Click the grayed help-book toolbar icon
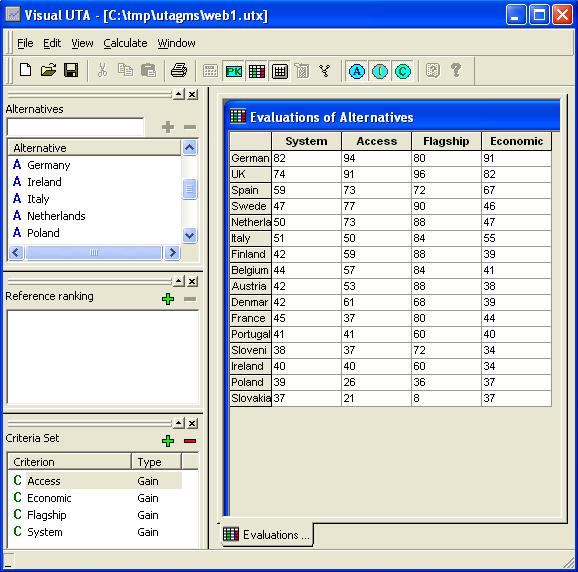The image size is (578, 572). click(x=433, y=70)
